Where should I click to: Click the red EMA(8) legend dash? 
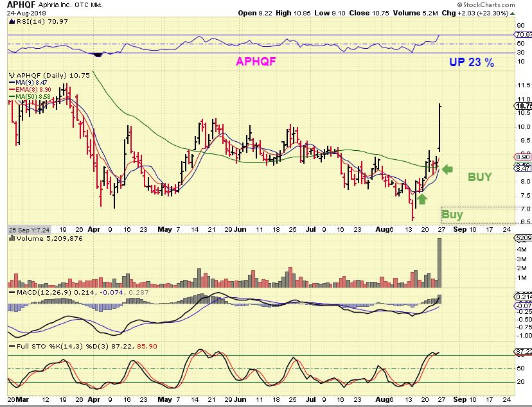12,90
